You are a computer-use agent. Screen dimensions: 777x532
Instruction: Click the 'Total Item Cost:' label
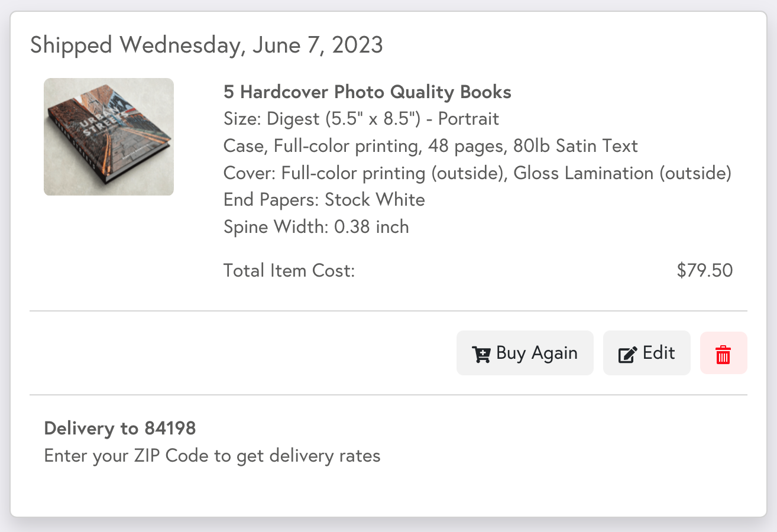click(x=289, y=271)
